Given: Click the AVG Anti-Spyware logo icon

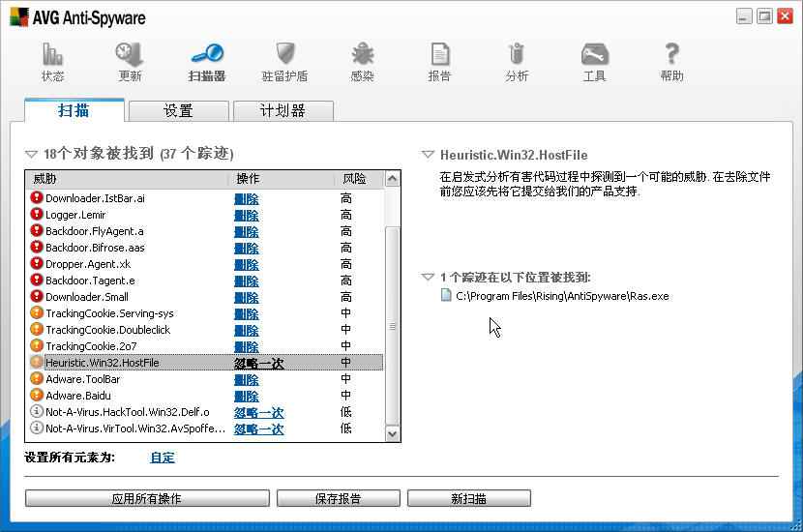Looking at the screenshot, I should 19,16.
